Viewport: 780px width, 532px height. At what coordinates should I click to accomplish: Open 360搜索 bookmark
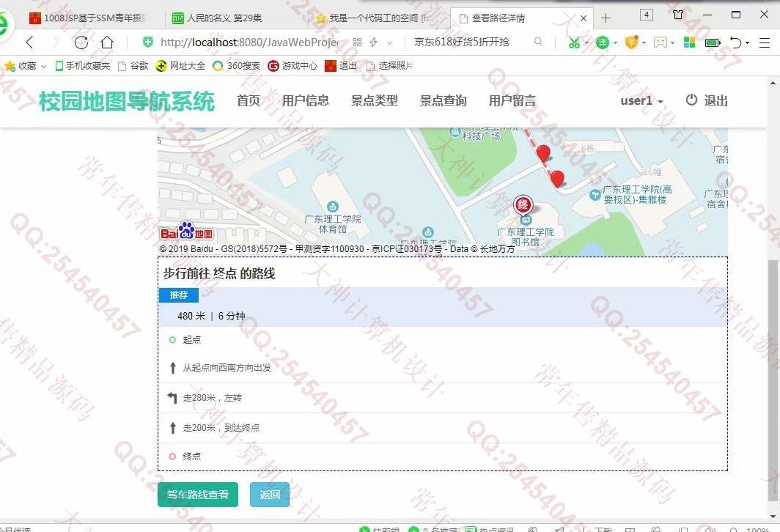pyautogui.click(x=236, y=66)
